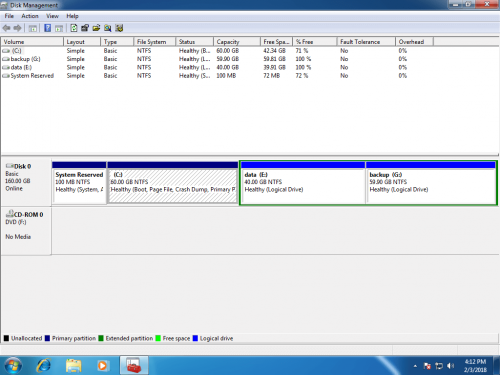Select the (C:) 60.00 GB partition block
The height and width of the screenshot is (375, 500).
(x=173, y=183)
